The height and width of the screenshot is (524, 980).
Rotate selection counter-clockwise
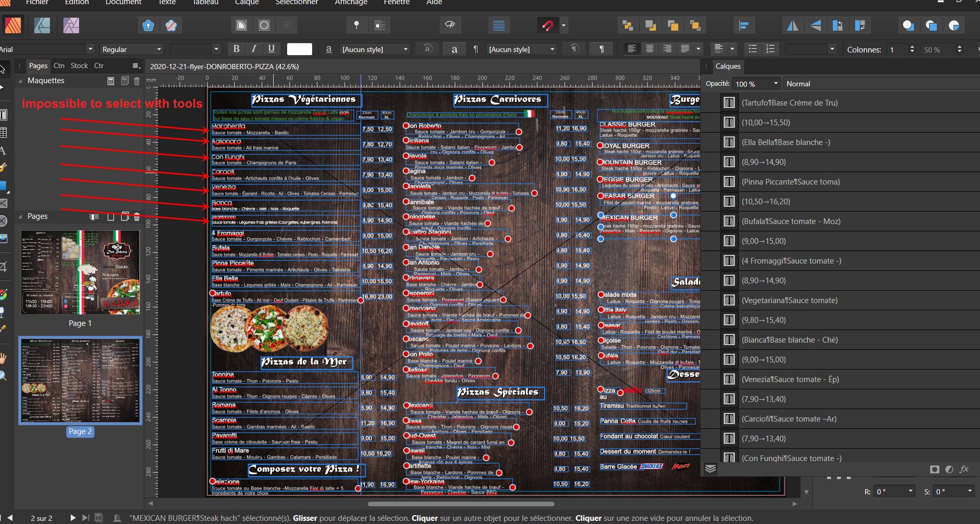click(837, 25)
